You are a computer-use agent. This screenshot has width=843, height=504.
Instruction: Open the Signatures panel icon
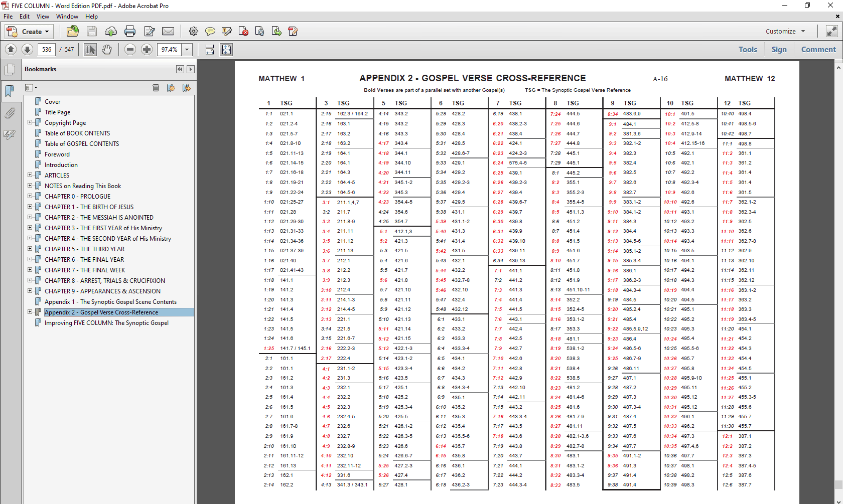tap(10, 134)
